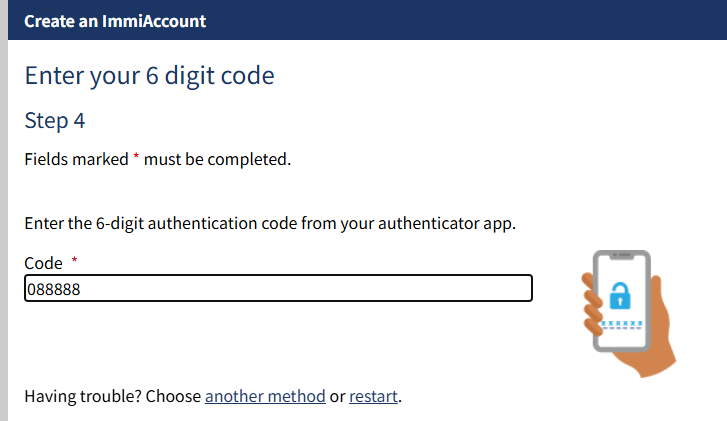Click the authenticator app instruction text
Screen dimensions: 727x421
pyautogui.click(x=270, y=223)
